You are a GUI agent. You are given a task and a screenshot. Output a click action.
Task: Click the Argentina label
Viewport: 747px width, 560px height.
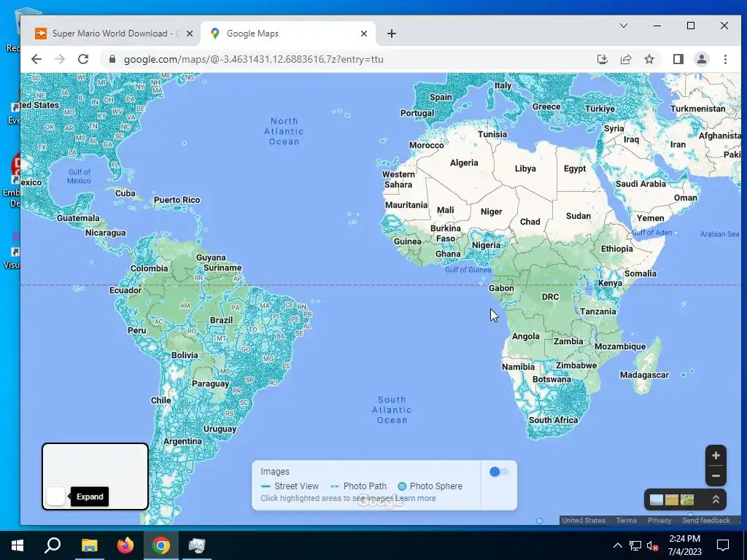click(182, 441)
